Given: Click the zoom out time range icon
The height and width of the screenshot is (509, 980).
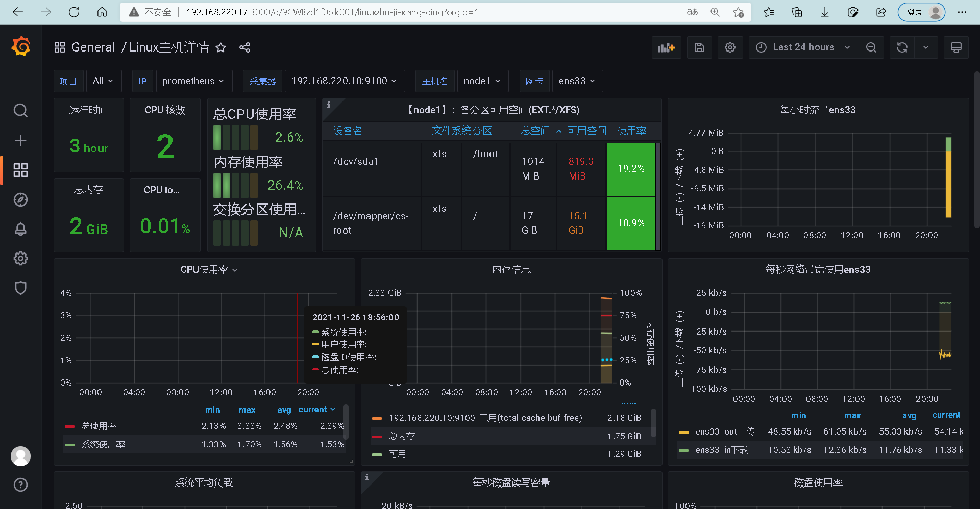Looking at the screenshot, I should coord(871,47).
